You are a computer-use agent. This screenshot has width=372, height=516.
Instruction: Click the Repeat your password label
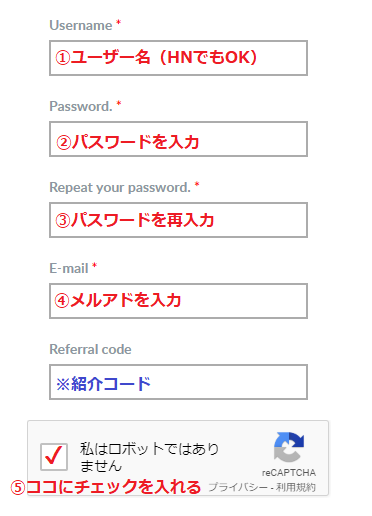tap(120, 188)
